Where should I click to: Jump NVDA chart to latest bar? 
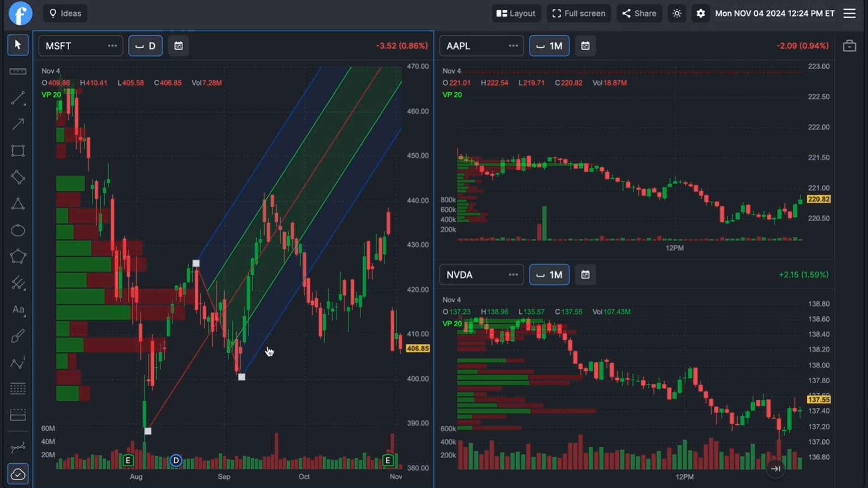point(775,469)
